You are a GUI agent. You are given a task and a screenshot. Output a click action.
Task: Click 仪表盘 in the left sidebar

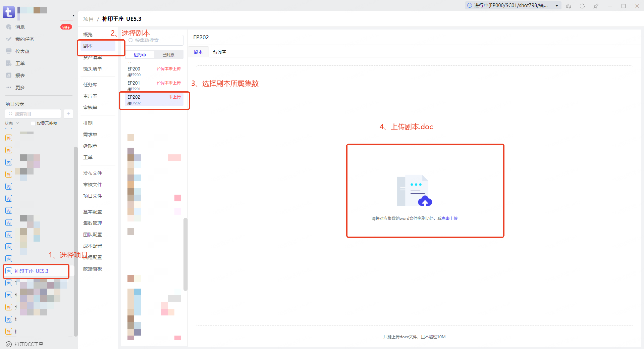click(22, 51)
